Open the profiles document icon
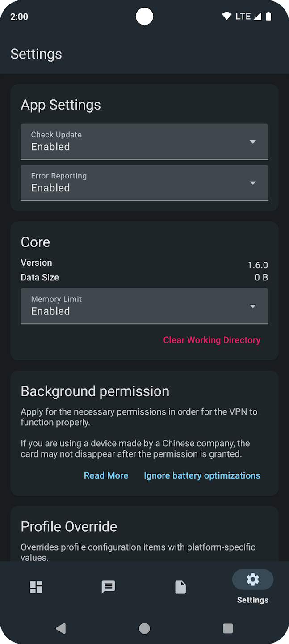 click(180, 587)
